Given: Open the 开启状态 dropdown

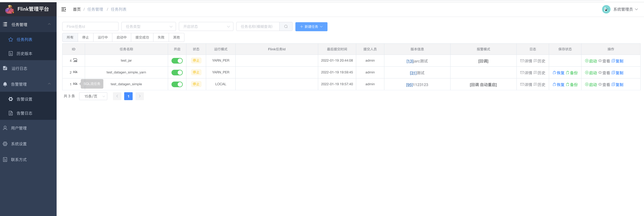Looking at the screenshot, I should tap(206, 26).
